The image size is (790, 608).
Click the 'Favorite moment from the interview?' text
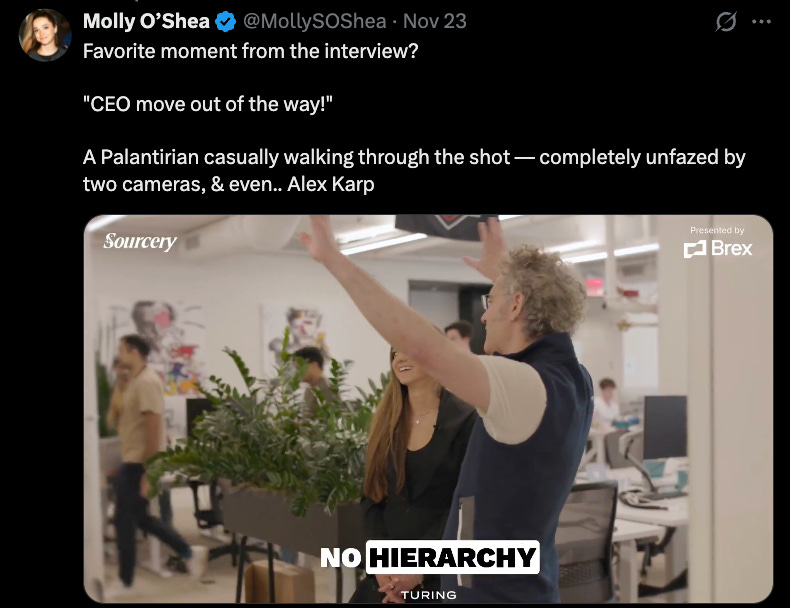[250, 51]
